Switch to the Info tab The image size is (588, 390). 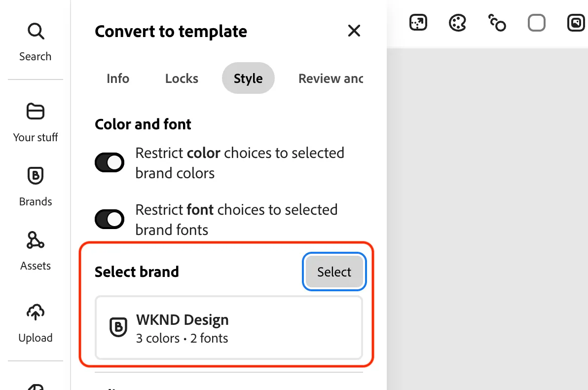[x=118, y=78]
